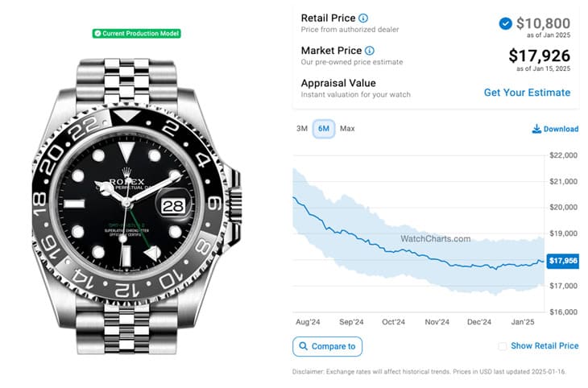Click the $17,956 current price marker
The height and width of the screenshot is (388, 588).
(563, 261)
